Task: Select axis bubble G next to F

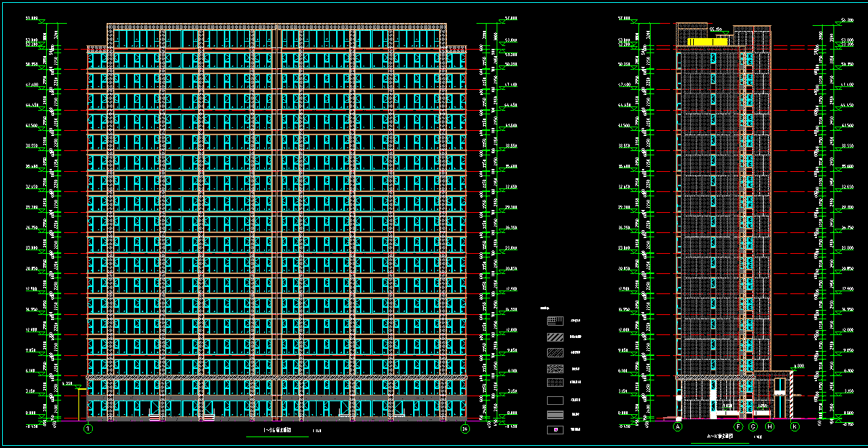Action: coord(754,426)
